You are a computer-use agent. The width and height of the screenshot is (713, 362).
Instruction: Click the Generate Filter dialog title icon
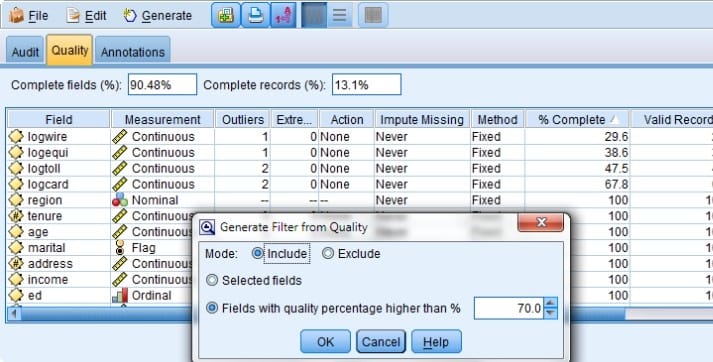207,227
